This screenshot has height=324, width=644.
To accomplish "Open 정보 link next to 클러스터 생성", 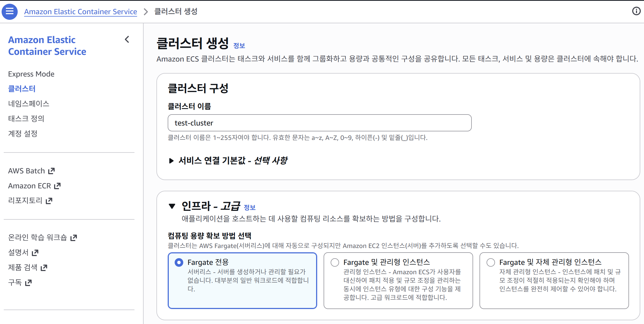I will [x=239, y=45].
